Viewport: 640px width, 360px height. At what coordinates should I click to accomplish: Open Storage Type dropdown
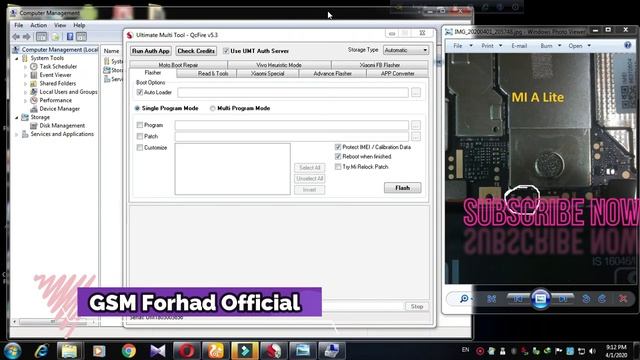[x=406, y=50]
